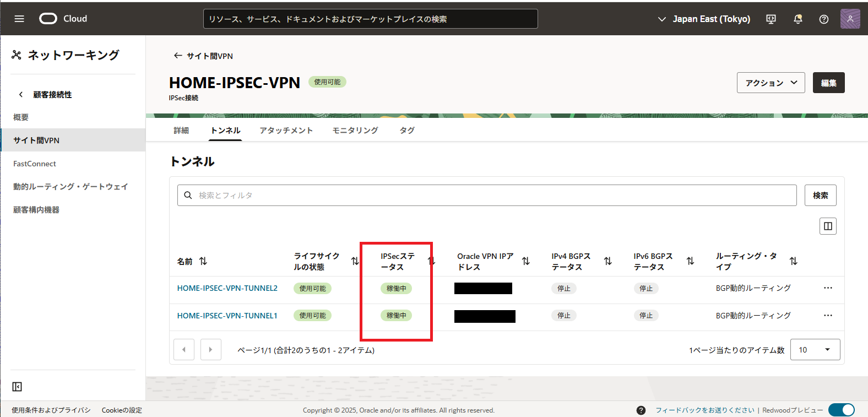Collapse the side navigation panel icon
868x417 pixels.
click(x=17, y=387)
